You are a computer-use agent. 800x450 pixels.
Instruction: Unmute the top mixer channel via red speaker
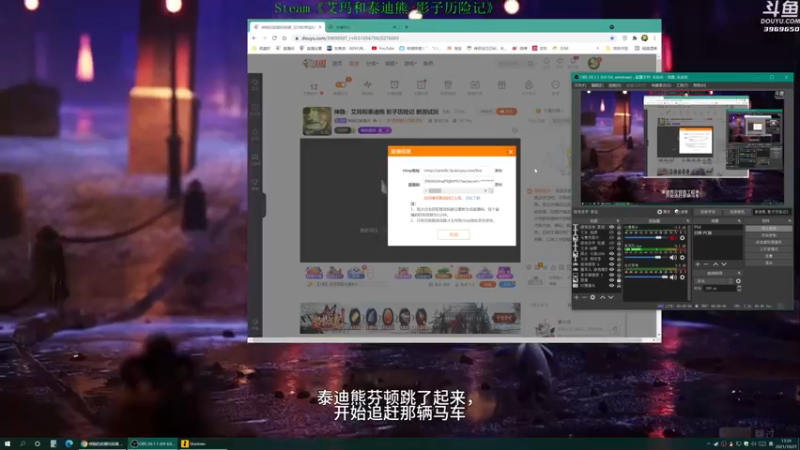click(x=672, y=238)
